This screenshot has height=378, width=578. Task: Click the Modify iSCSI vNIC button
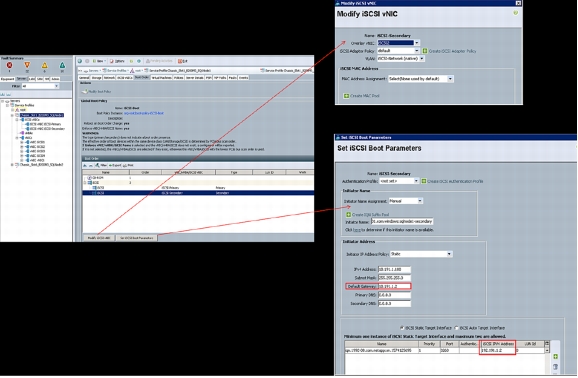99,238
